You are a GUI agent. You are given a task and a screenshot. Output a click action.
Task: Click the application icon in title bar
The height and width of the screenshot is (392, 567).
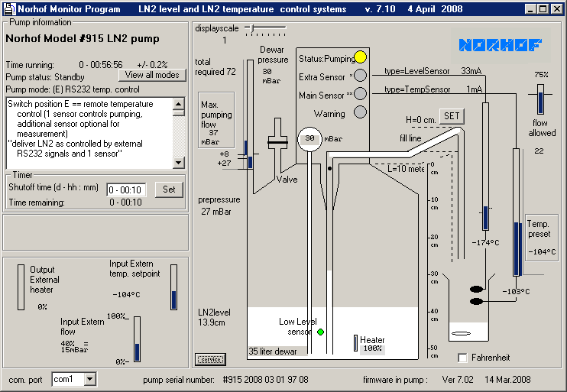(x=10, y=8)
